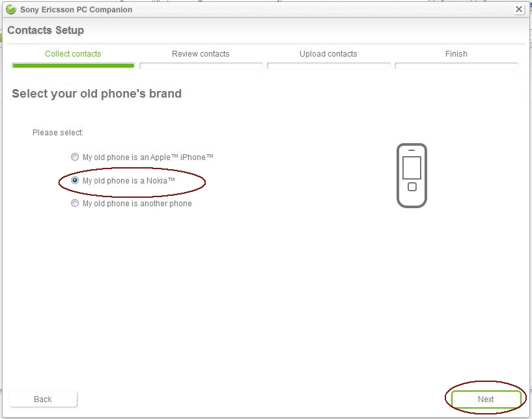Click the "Contacts Setup" heading
532x419 pixels.
pyautogui.click(x=46, y=31)
